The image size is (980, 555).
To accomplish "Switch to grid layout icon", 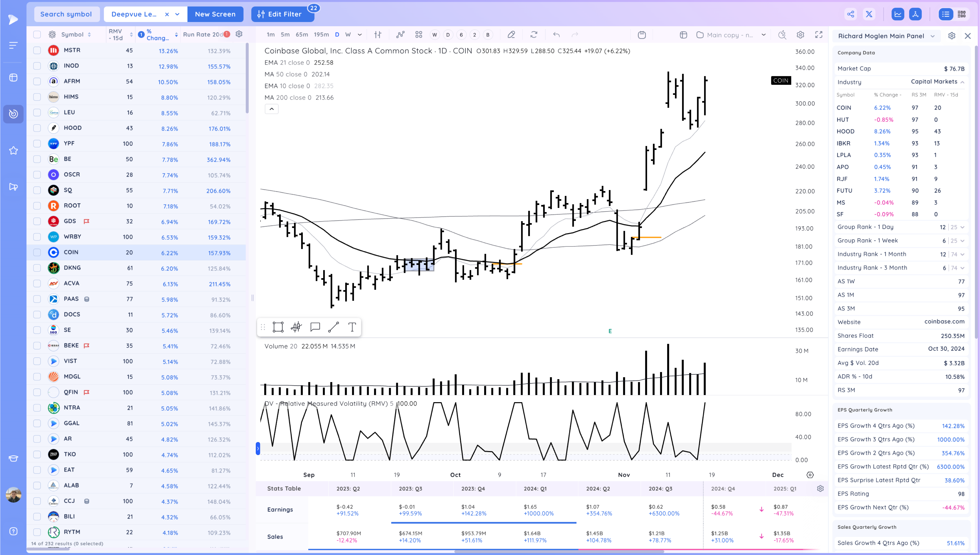I will [962, 14].
